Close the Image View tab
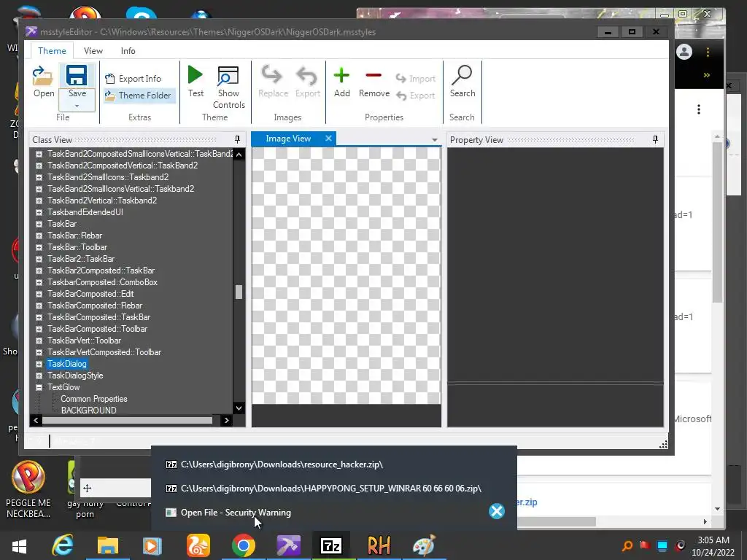This screenshot has width=747, height=560. pos(328,138)
